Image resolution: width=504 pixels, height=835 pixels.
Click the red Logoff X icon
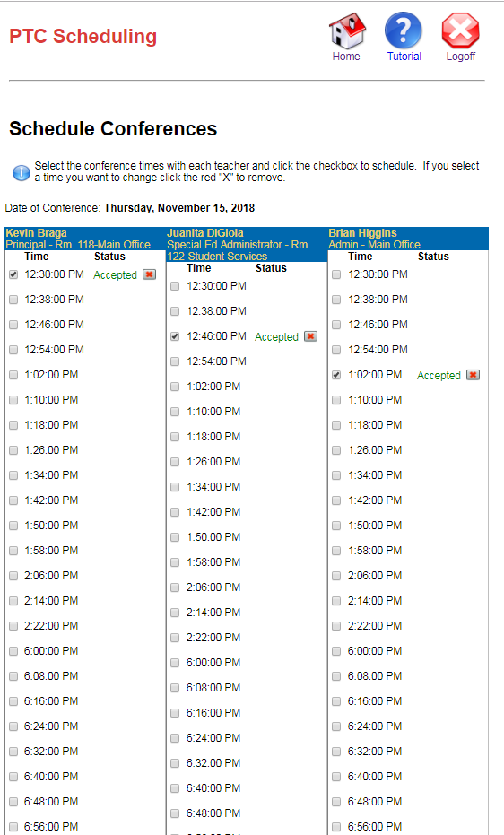coord(460,30)
